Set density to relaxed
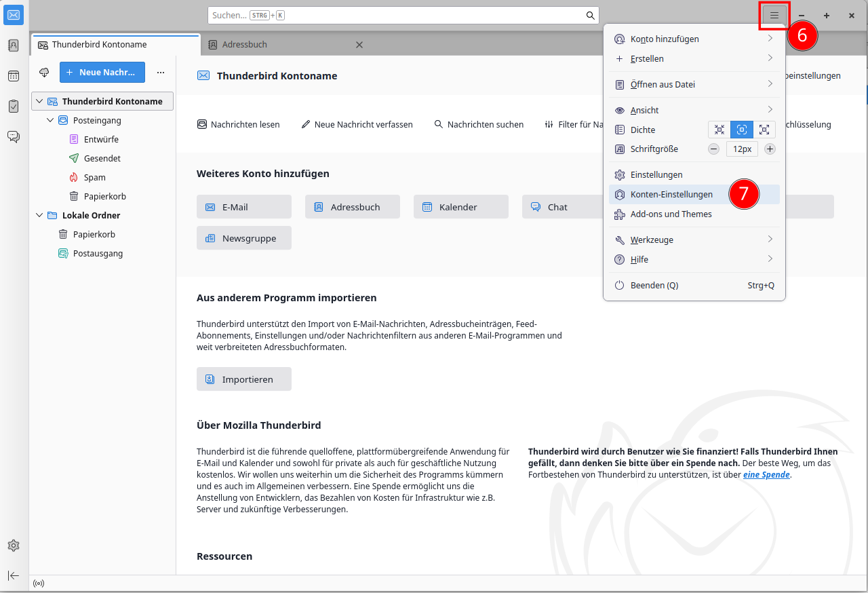 [x=764, y=130]
